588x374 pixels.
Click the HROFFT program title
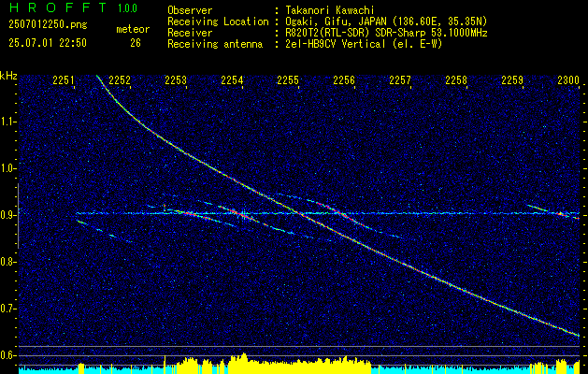57,7
